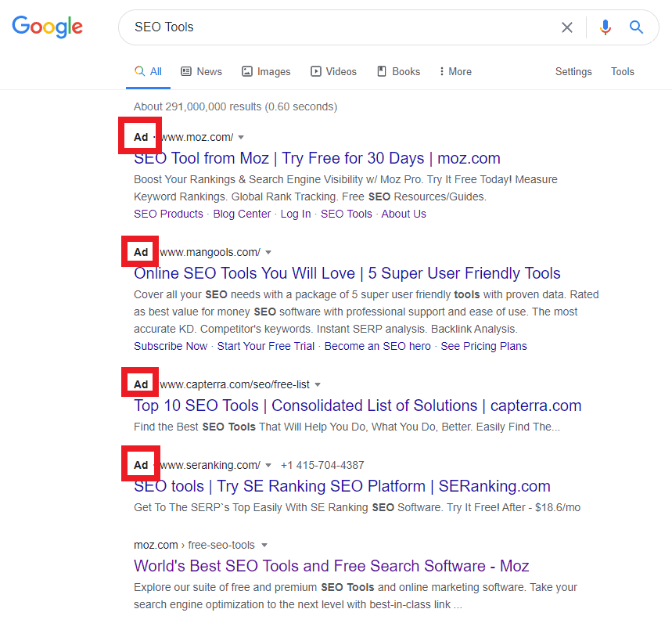Click About Us sitelink
This screenshot has height=627, width=672.
pyautogui.click(x=404, y=214)
